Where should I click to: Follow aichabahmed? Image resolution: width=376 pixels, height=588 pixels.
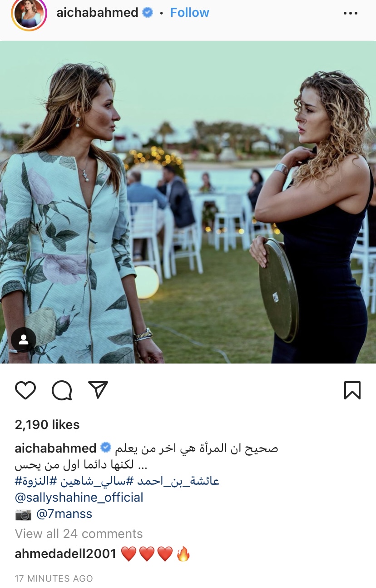189,13
